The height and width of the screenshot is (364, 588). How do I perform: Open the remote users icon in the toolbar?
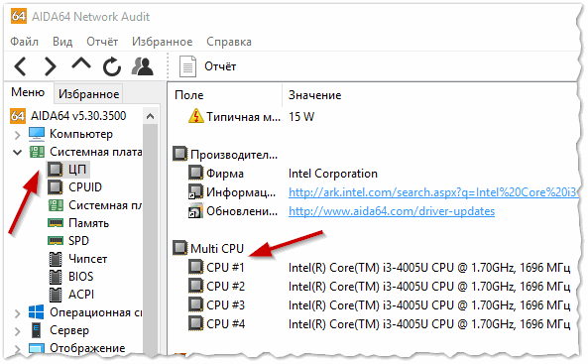(x=143, y=66)
